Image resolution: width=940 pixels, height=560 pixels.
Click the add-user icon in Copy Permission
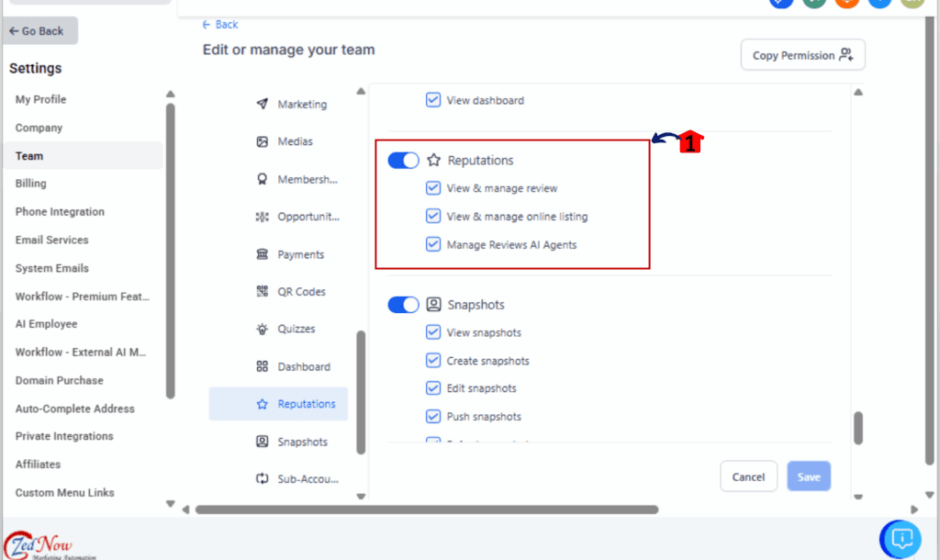point(845,55)
